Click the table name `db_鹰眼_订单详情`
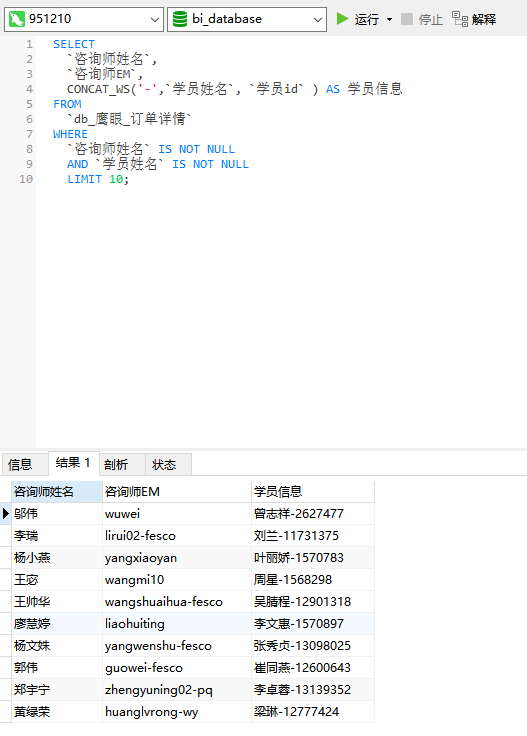This screenshot has width=527, height=736. pos(129,119)
